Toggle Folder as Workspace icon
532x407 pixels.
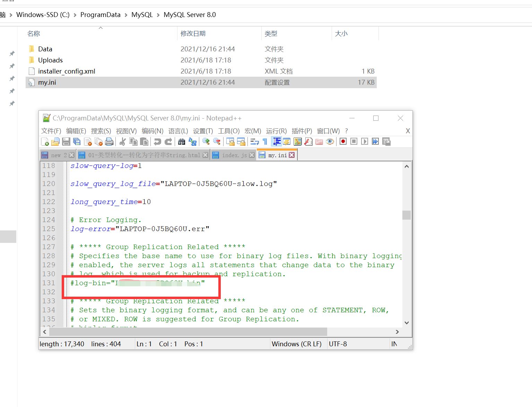319,142
